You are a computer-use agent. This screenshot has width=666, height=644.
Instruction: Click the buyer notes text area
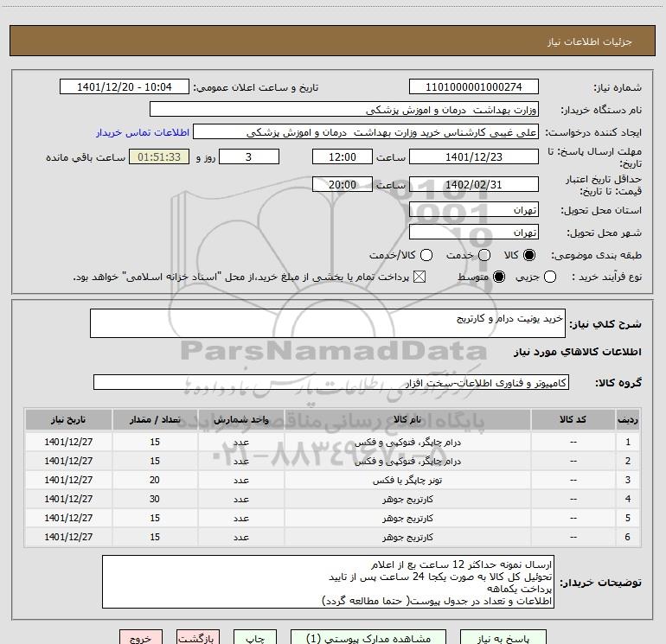click(328, 582)
